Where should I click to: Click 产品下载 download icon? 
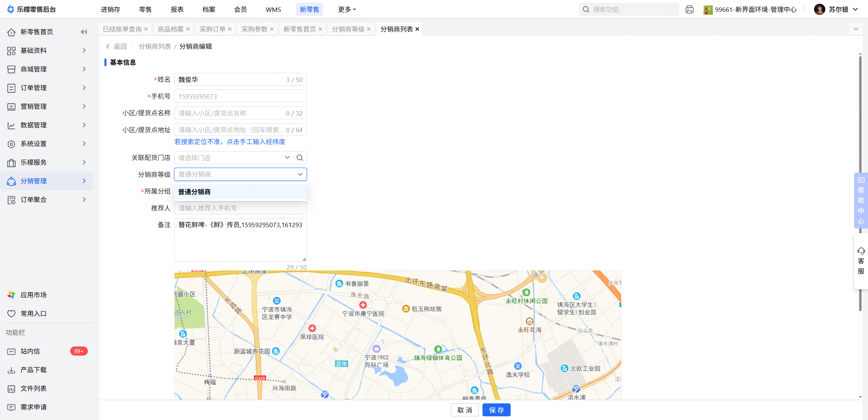[11, 370]
